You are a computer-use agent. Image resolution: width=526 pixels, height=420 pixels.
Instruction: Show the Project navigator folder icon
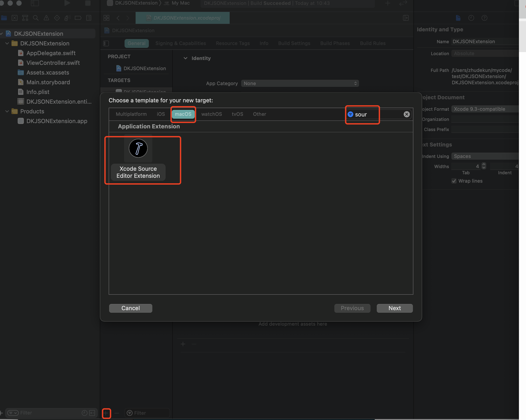[x=4, y=18]
